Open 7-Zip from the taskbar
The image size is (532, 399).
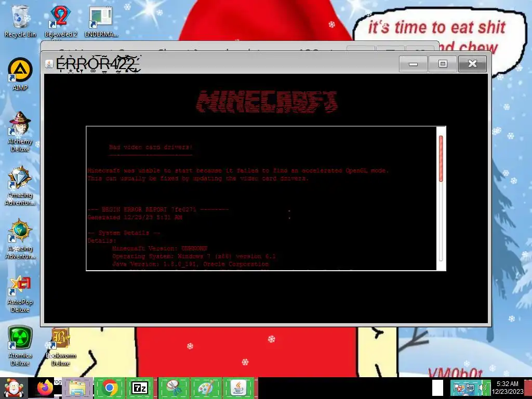[x=140, y=388]
